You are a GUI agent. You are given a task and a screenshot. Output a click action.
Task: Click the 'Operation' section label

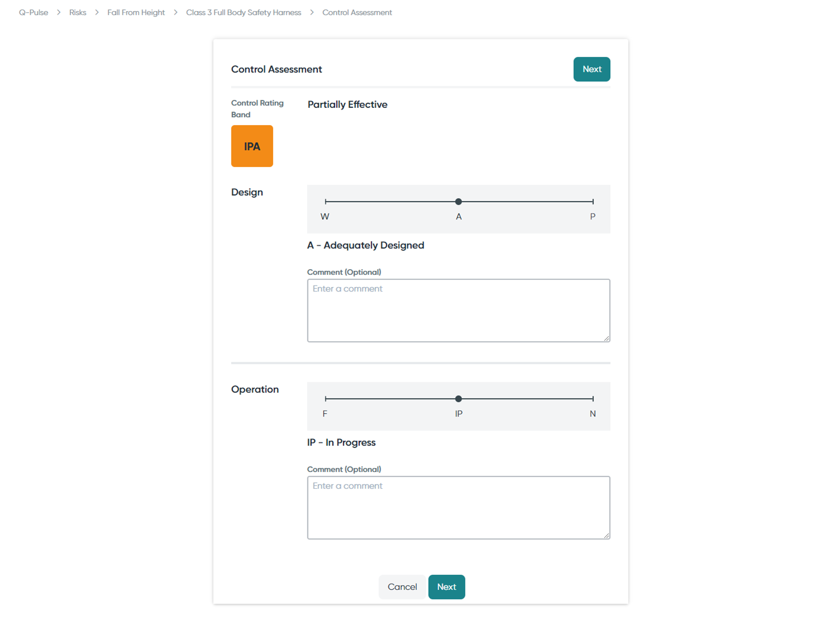coord(255,389)
